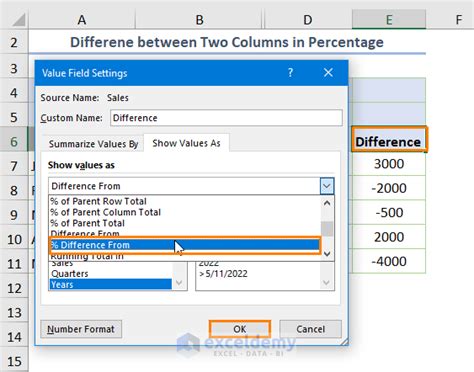
Task: Select the Difference header cell
Action: point(389,139)
